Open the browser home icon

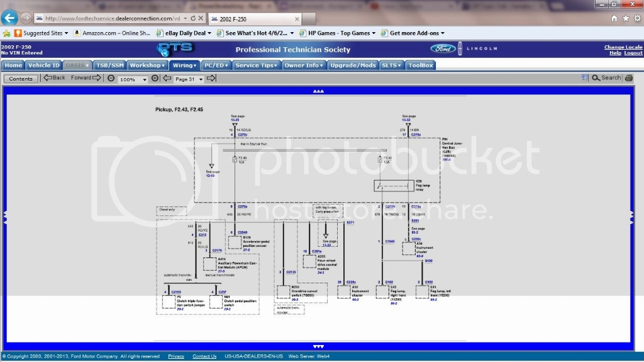tap(614, 18)
